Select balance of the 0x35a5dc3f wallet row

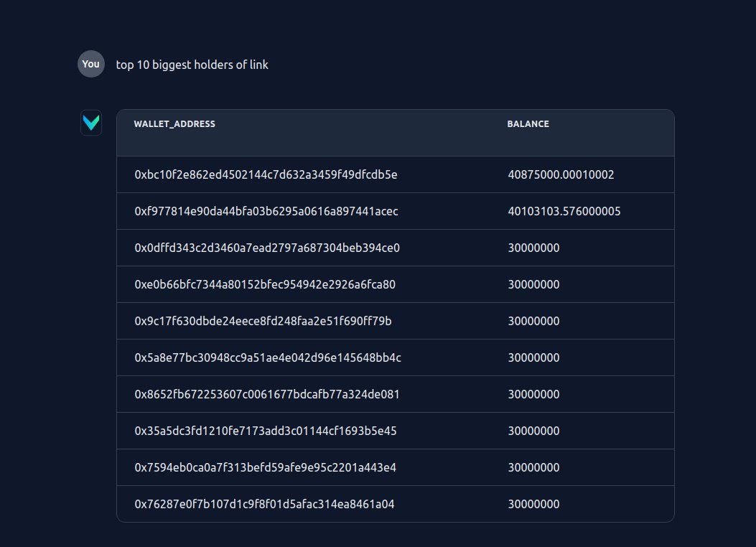(533, 431)
